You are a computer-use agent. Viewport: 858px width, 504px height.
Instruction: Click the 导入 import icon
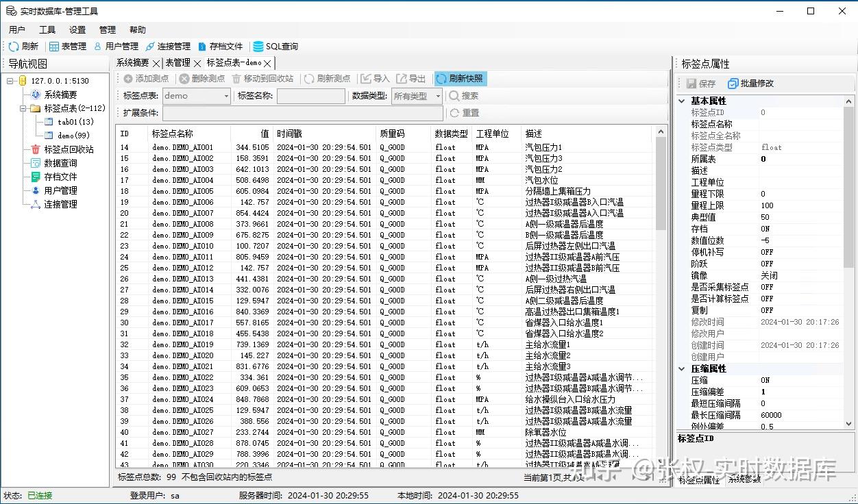366,79
